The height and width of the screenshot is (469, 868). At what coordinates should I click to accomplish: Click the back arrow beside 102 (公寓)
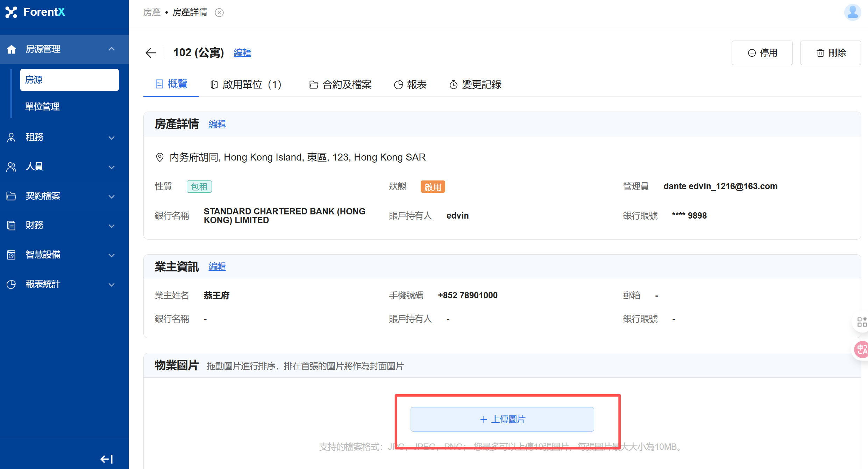click(x=151, y=53)
